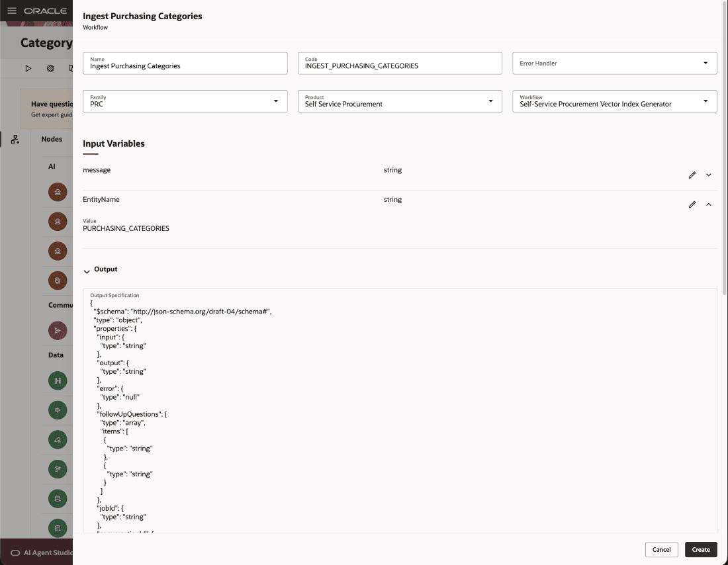Click the paper plane node under Communication
728x565 pixels.
58,330
